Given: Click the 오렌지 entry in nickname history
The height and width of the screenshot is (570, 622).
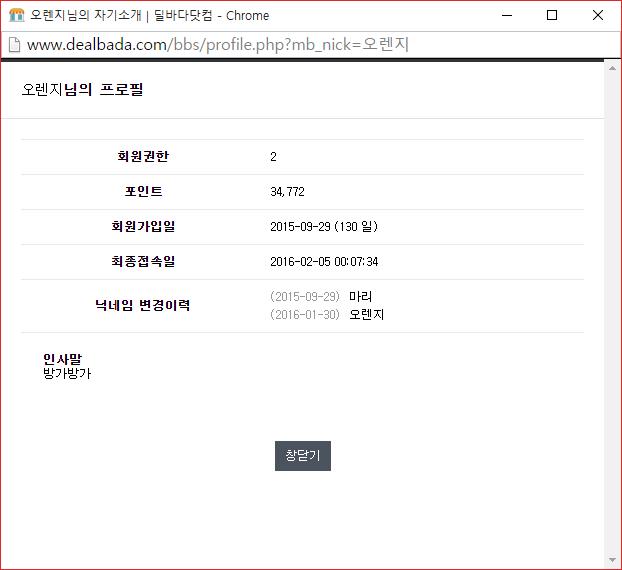Looking at the screenshot, I should 366,314.
